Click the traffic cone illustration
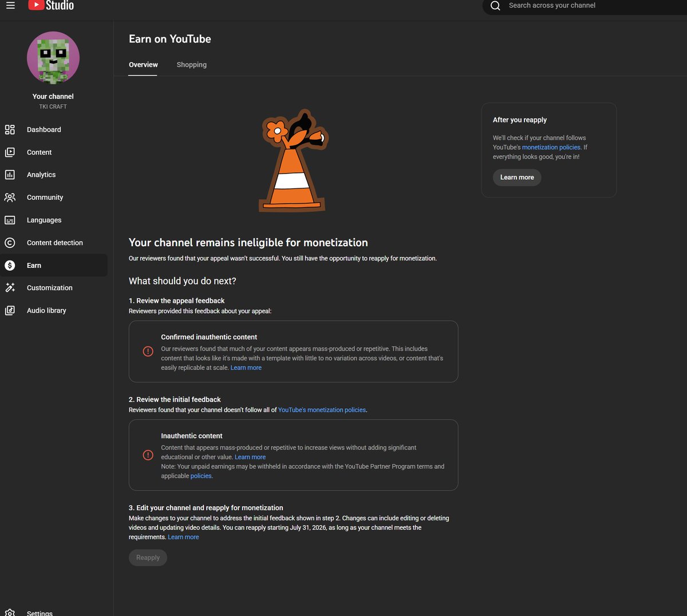Image resolution: width=687 pixels, height=616 pixels. (x=293, y=161)
